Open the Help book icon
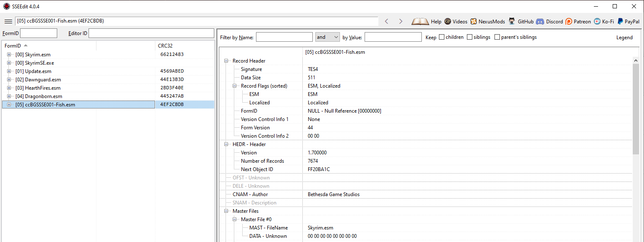 click(420, 21)
